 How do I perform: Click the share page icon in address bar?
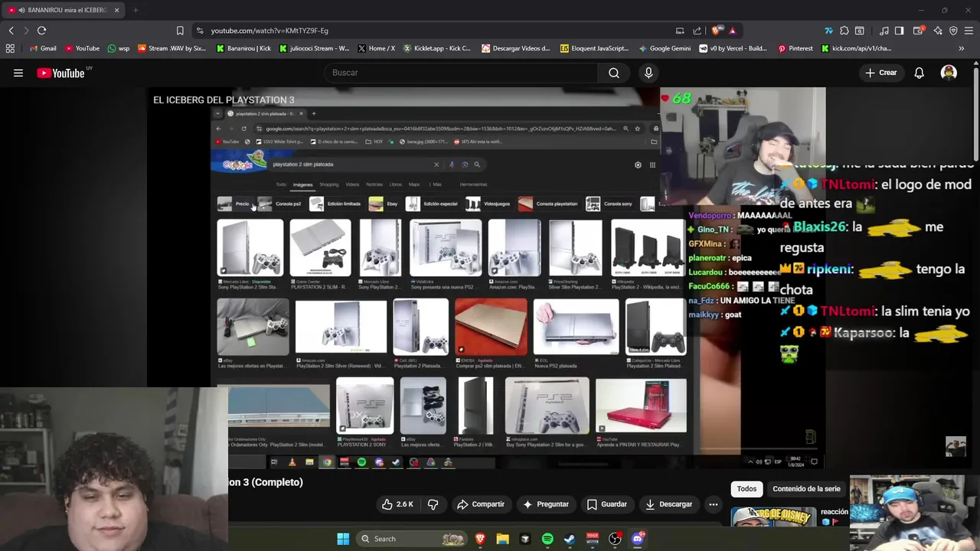[x=697, y=31]
